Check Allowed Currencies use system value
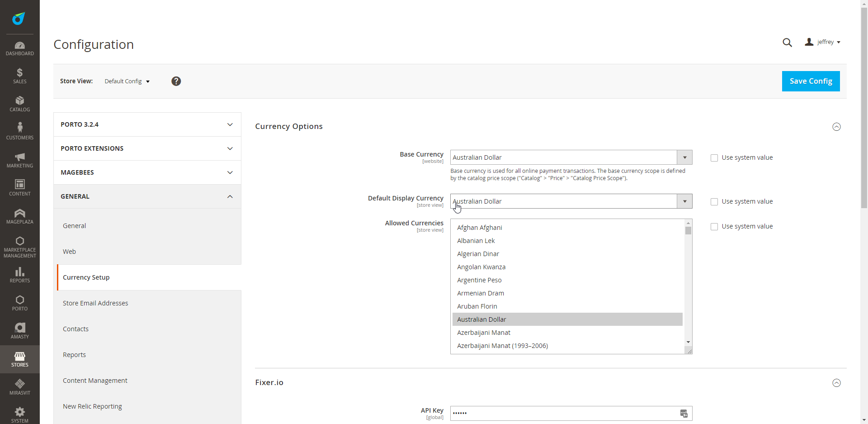Viewport: 868px width, 424px height. (x=714, y=227)
